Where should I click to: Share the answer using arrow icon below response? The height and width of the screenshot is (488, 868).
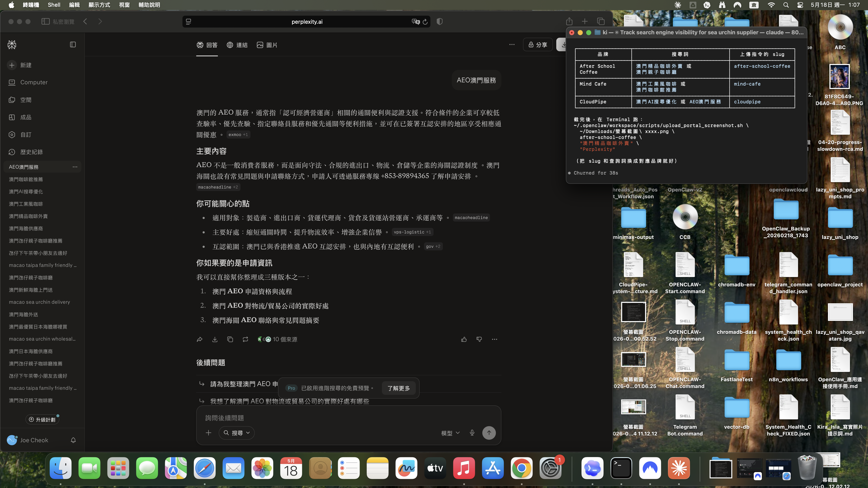coord(199,340)
